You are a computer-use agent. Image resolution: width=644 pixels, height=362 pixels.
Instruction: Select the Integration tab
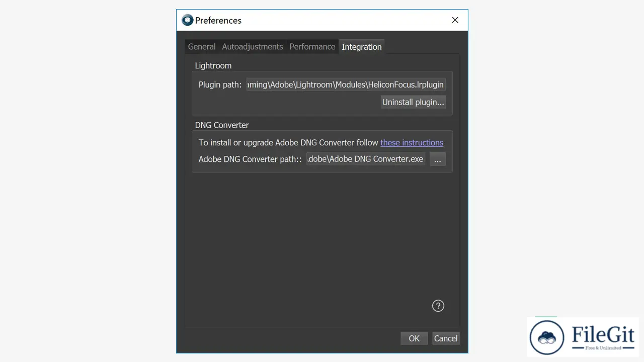click(x=362, y=47)
